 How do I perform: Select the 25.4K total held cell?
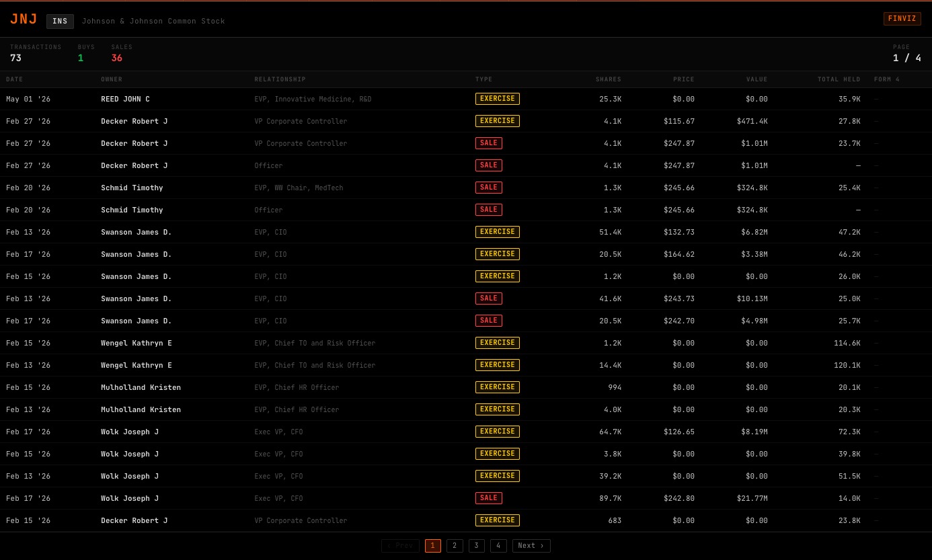[x=849, y=188]
